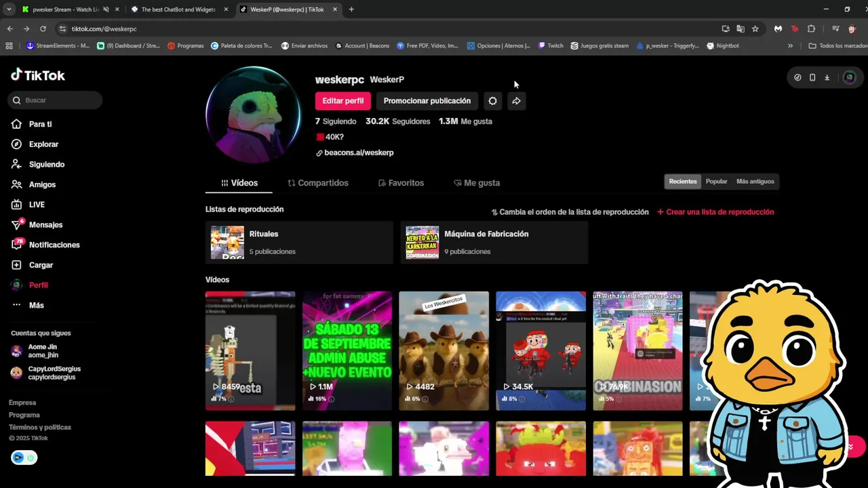Select the Más antiguos sort option
The width and height of the screenshot is (868, 488).
[x=755, y=182]
